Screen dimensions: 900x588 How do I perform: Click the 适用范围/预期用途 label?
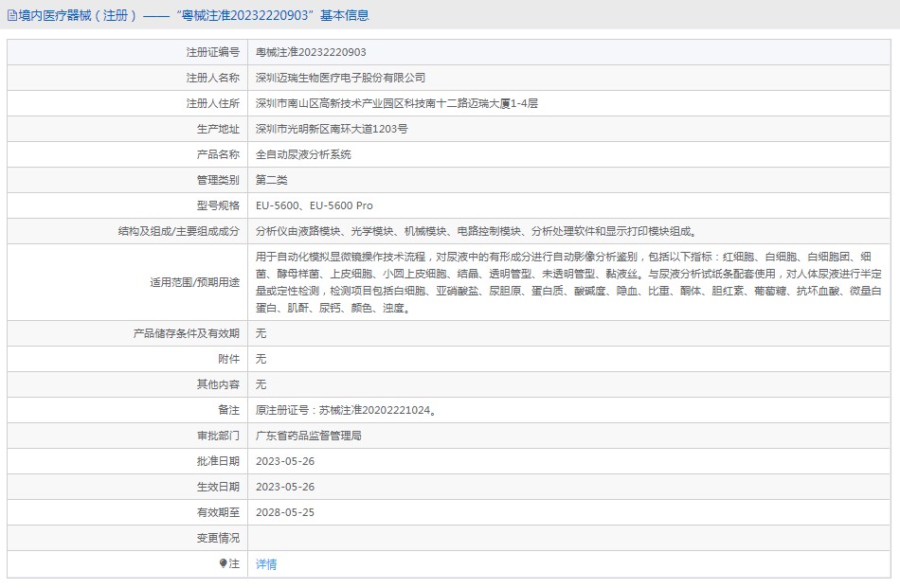pyautogui.click(x=194, y=282)
